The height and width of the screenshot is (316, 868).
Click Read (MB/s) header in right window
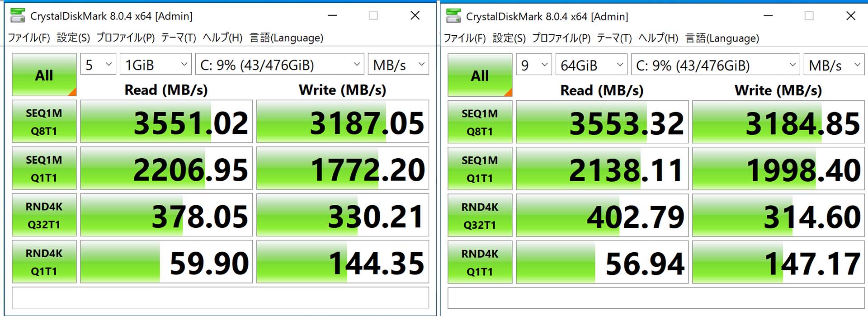[x=602, y=90]
